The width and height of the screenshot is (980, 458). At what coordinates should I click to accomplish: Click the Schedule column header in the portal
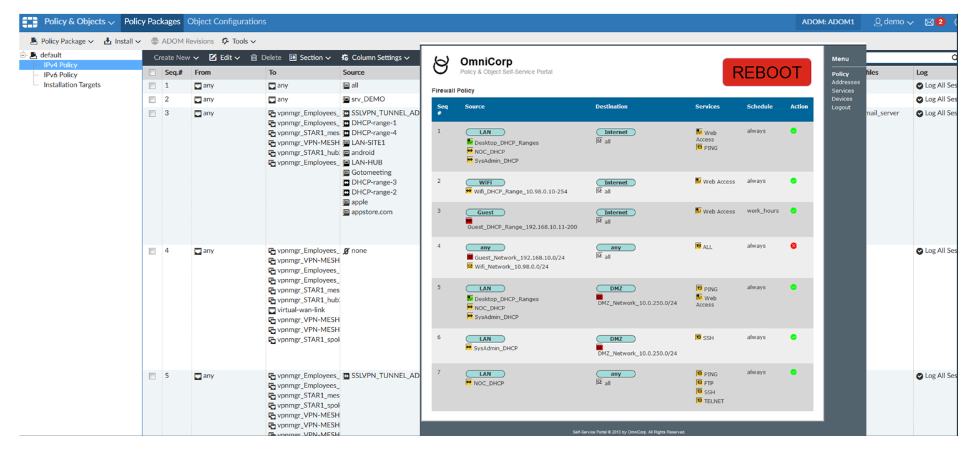(760, 107)
